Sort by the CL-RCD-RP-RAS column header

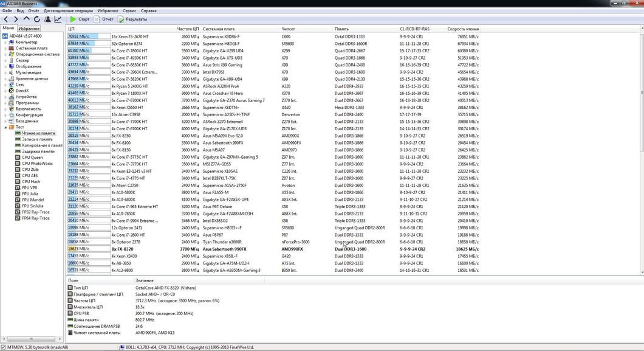pyautogui.click(x=414, y=29)
